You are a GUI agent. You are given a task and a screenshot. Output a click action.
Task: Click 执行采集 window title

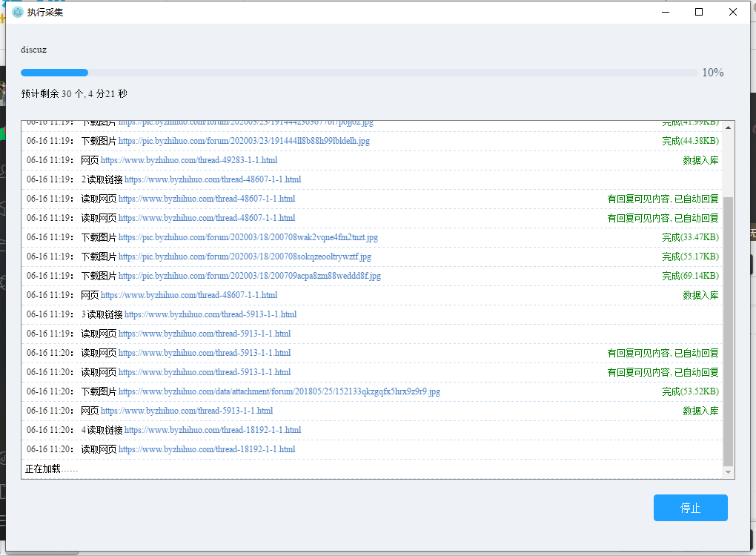(44, 12)
